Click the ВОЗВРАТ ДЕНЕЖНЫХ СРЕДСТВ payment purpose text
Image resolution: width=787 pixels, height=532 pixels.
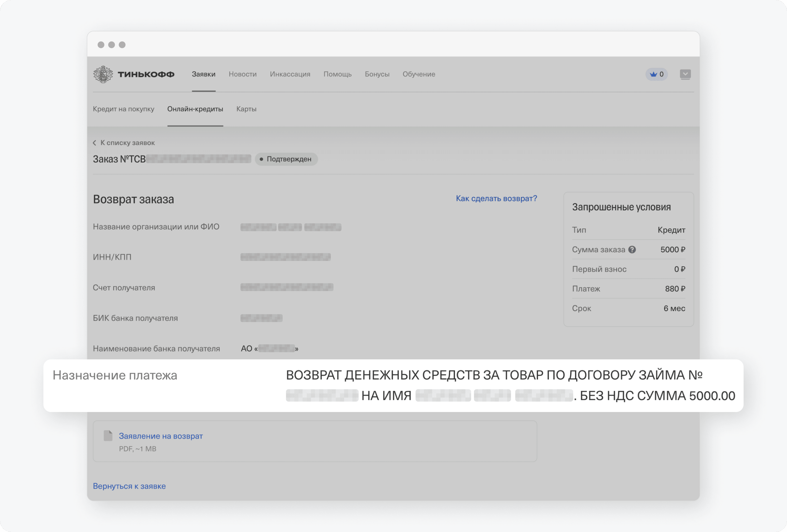coord(510,385)
